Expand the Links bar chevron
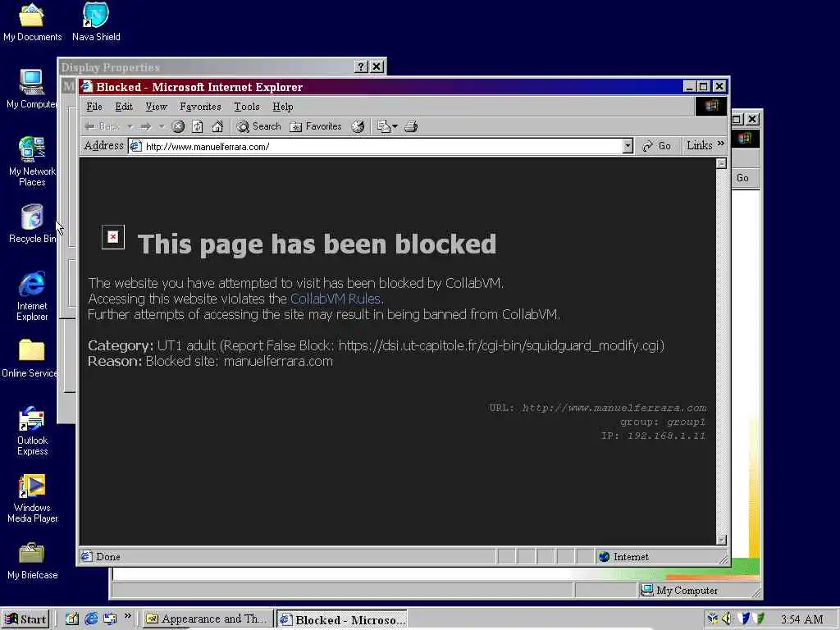This screenshot has height=630, width=840. pyautogui.click(x=720, y=144)
